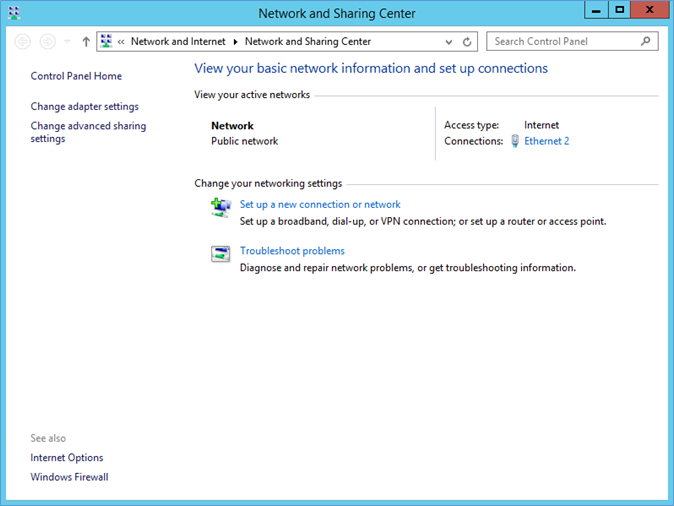Expand the address bar history dropdown
The height and width of the screenshot is (506, 674).
pyautogui.click(x=449, y=42)
